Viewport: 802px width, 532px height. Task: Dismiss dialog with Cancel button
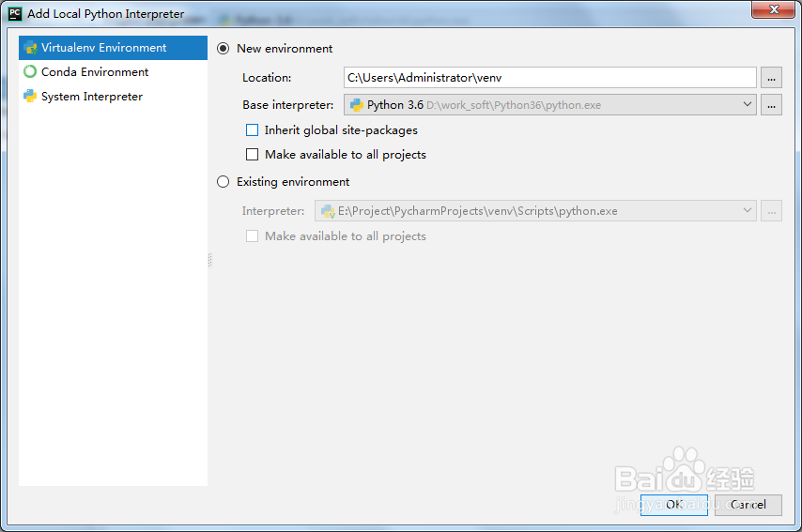click(748, 505)
